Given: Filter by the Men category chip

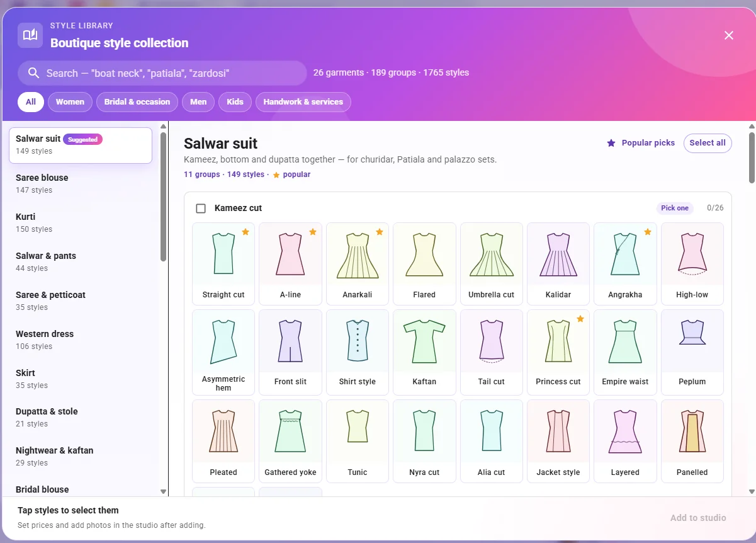Looking at the screenshot, I should 198,102.
